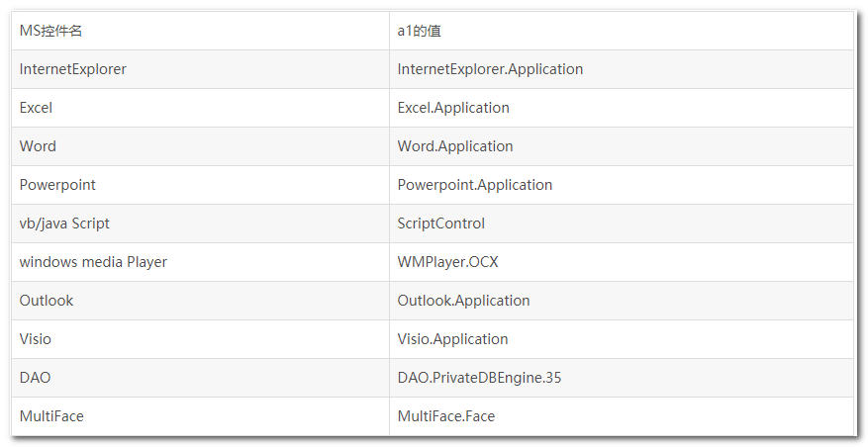Click the Powerpoint.Application value
This screenshot has width=868, height=447.
pyautogui.click(x=475, y=185)
